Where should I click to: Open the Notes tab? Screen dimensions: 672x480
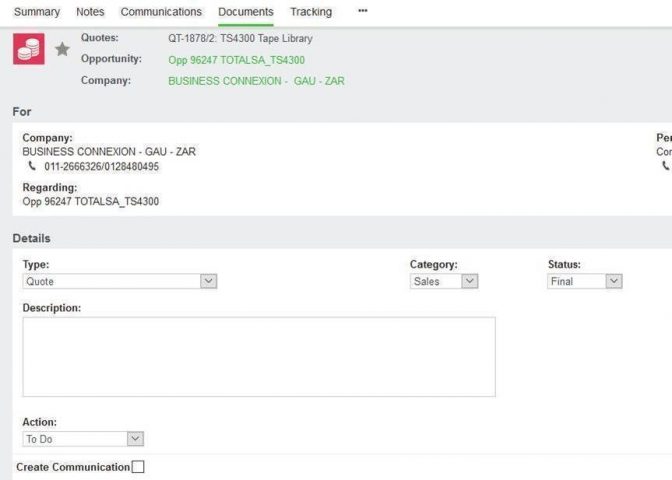click(x=90, y=12)
